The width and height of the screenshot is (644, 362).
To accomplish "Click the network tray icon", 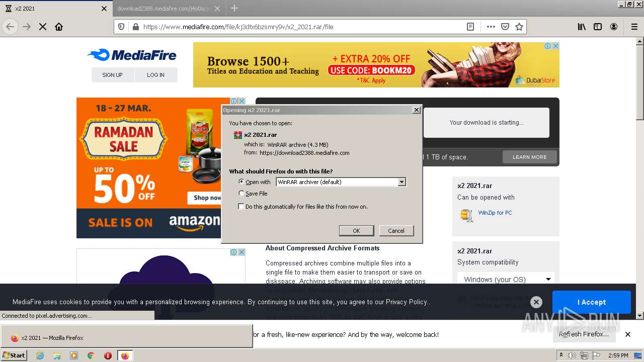I will [584, 355].
